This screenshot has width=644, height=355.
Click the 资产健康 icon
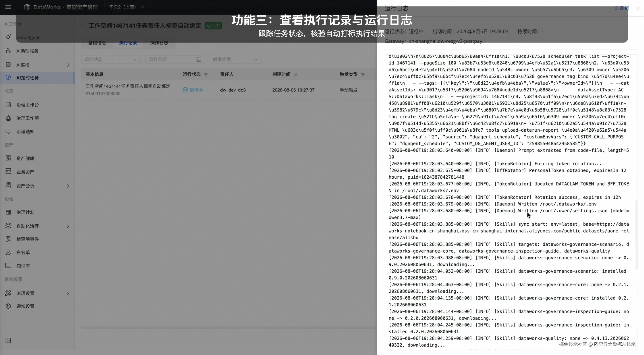tap(8, 158)
